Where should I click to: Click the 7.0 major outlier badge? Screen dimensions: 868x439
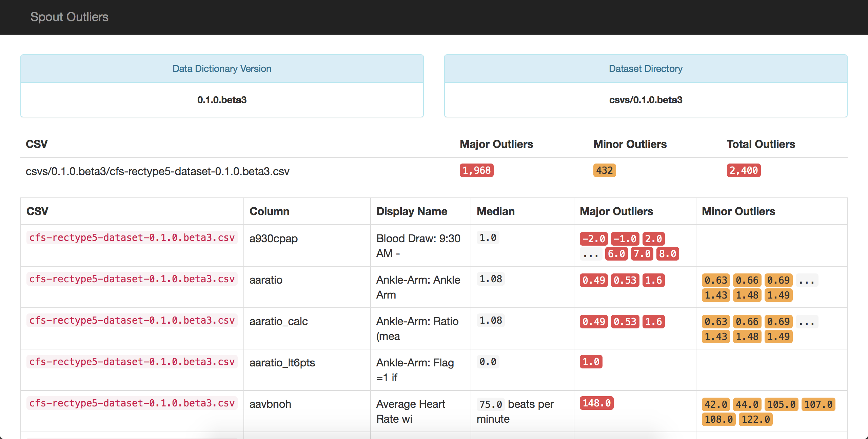[642, 254]
